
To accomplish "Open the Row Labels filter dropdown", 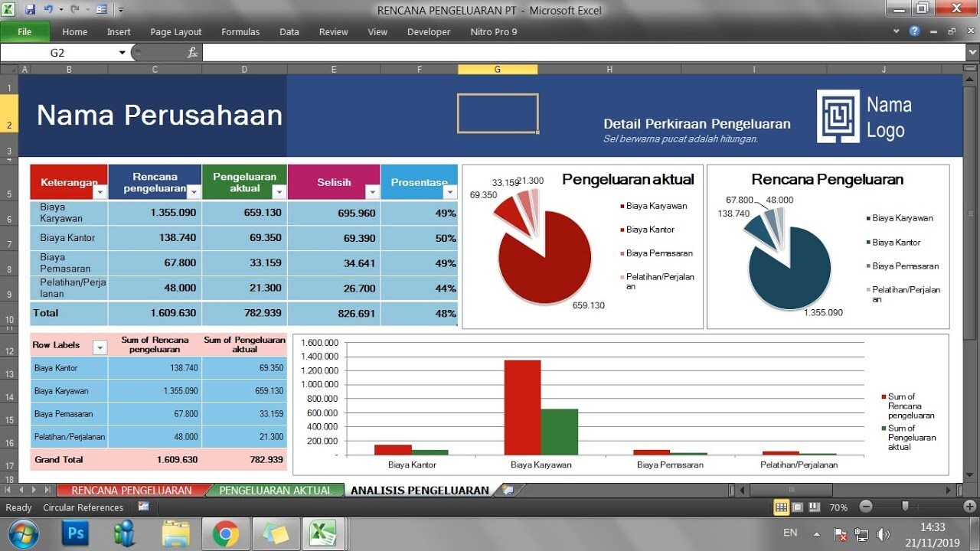I will pos(100,346).
